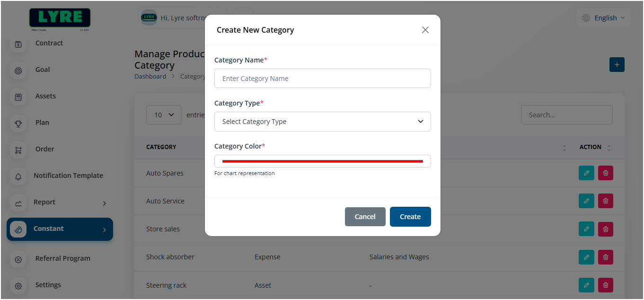The image size is (644, 300).
Task: Edit the Auto Spares category row
Action: pyautogui.click(x=586, y=173)
